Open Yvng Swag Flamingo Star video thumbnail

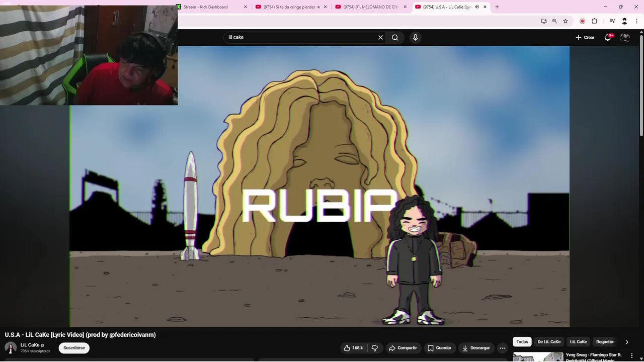coord(538,357)
